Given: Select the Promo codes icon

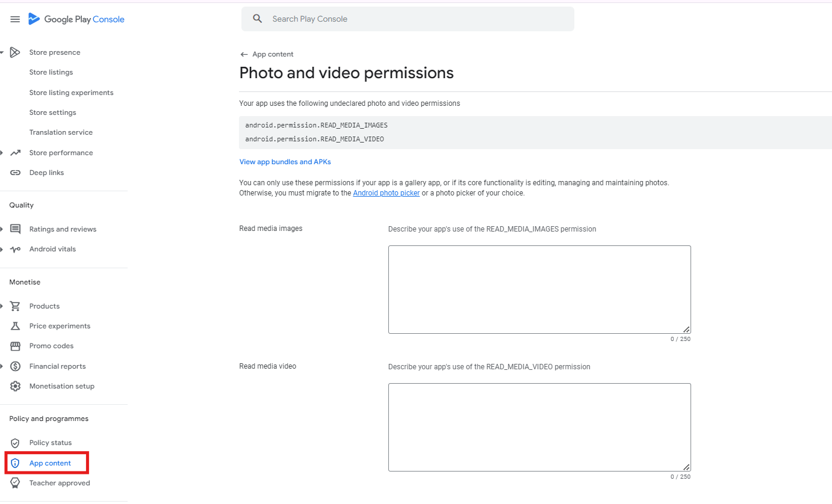Looking at the screenshot, I should click(x=15, y=345).
